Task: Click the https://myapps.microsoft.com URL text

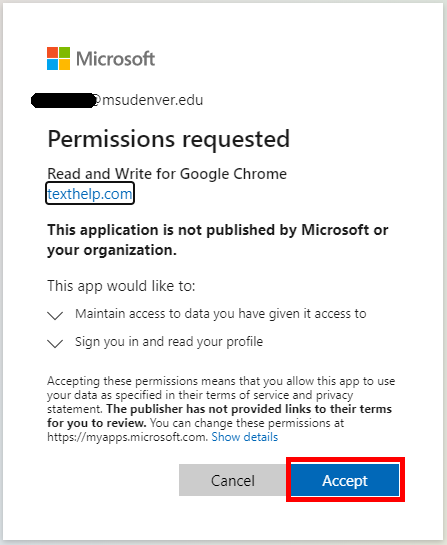Action: click(128, 437)
